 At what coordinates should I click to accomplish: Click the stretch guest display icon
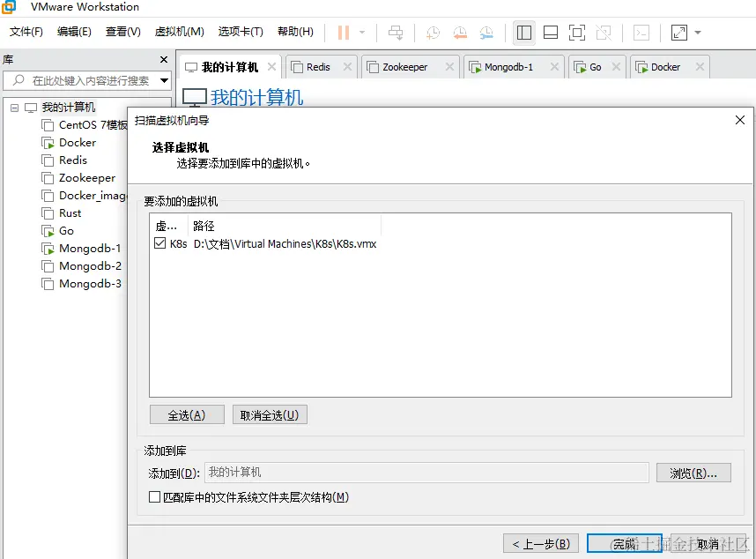point(678,33)
